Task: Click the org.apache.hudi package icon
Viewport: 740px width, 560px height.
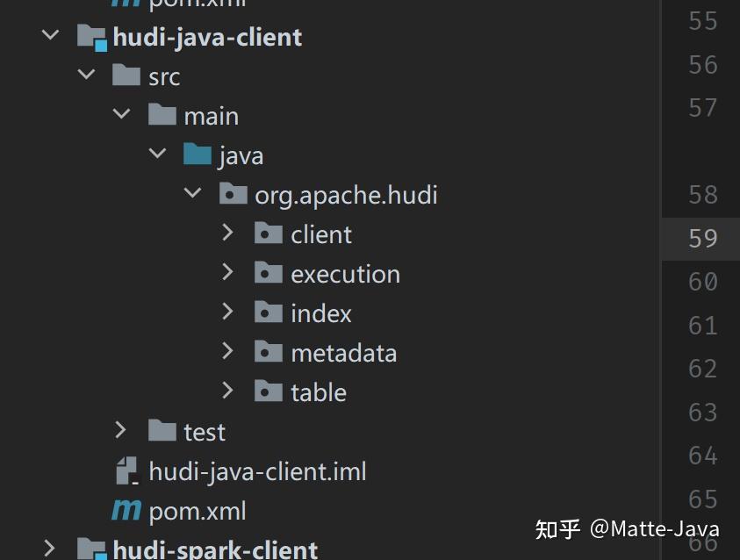Action: pos(233,194)
